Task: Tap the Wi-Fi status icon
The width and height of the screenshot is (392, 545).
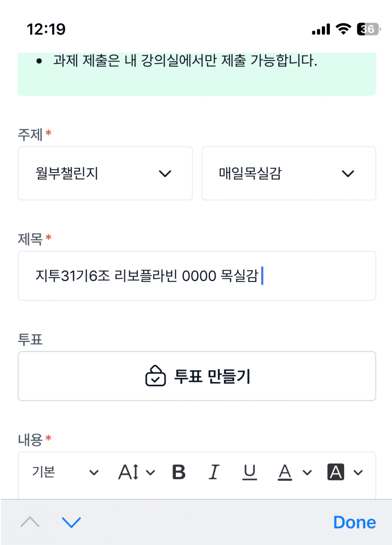Action: pos(342,29)
